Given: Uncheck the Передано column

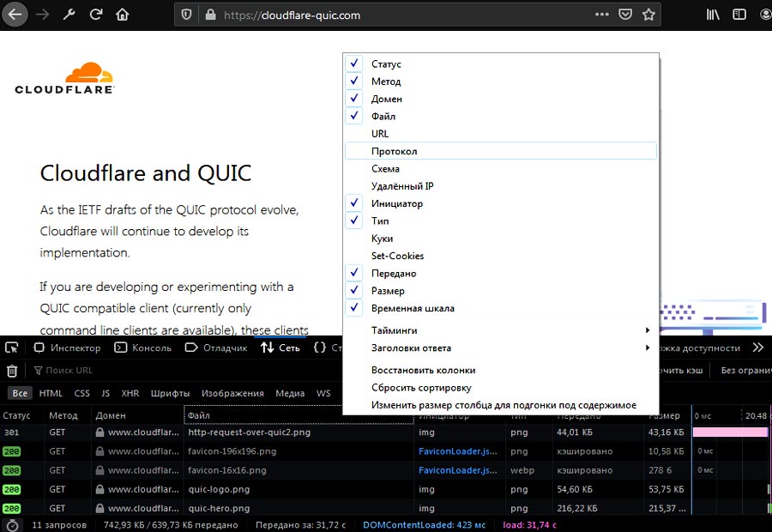Looking at the screenshot, I should tap(501, 274).
